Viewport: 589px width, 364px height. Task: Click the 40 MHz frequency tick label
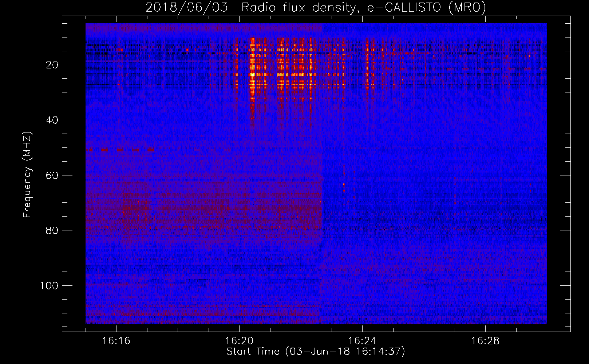tap(52, 120)
